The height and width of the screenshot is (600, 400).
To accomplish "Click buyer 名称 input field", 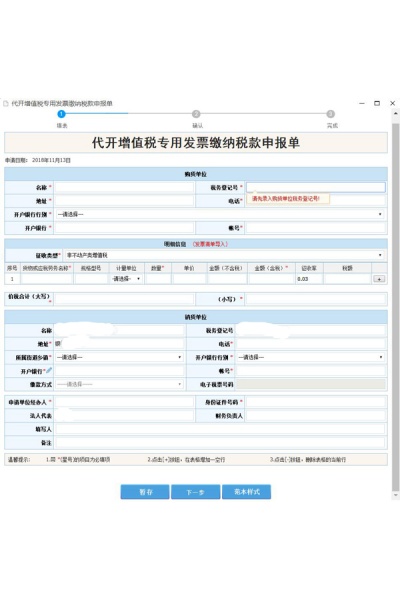I will [124, 188].
